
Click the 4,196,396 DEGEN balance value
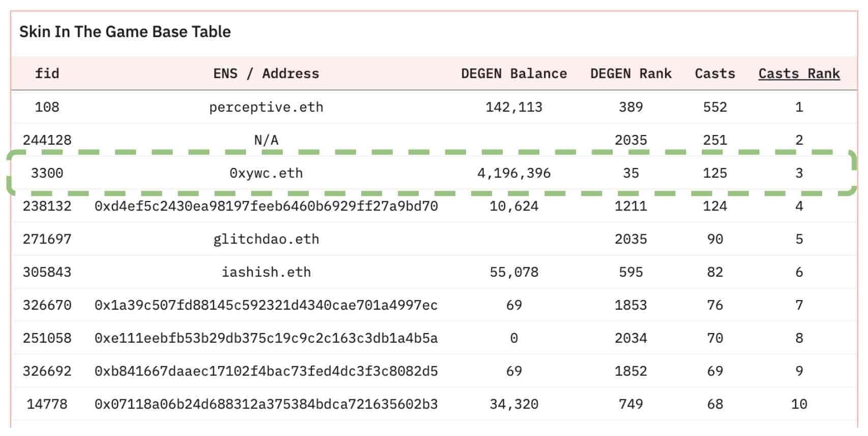point(513,173)
